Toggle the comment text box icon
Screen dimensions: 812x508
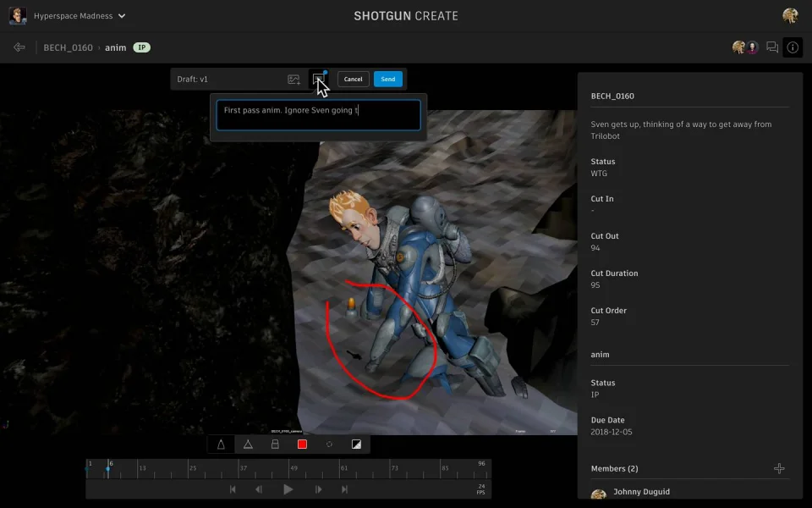click(319, 79)
